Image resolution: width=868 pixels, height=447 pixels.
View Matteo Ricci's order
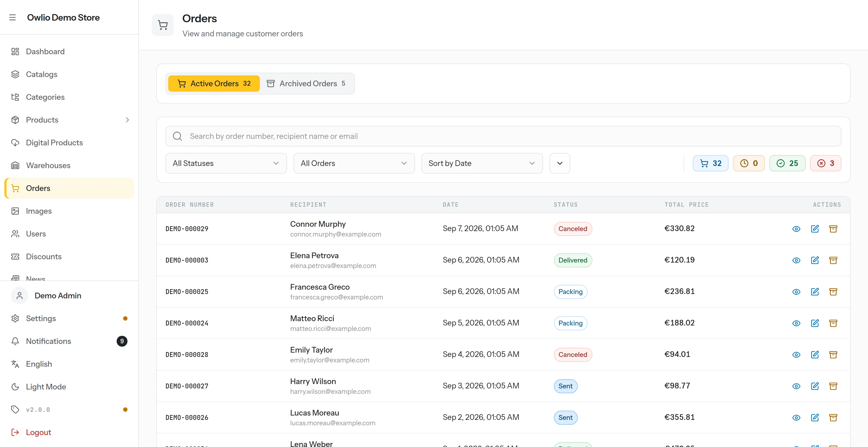796,323
